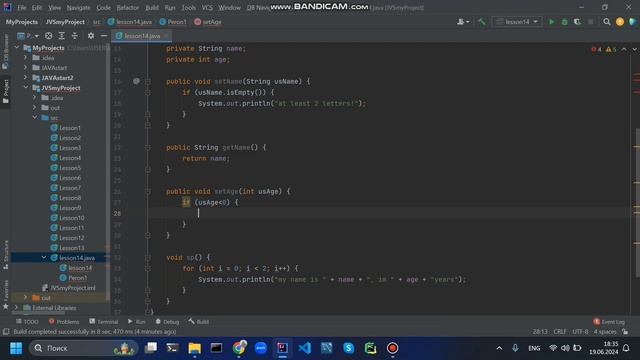Open the Navigate menu

[78, 8]
